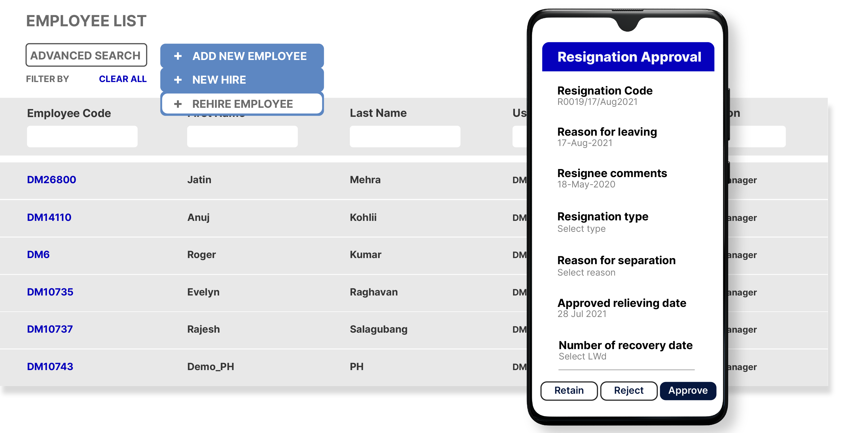The width and height of the screenshot is (868, 433).
Task: Click plus icon beside Add New Employee
Action: coord(178,56)
